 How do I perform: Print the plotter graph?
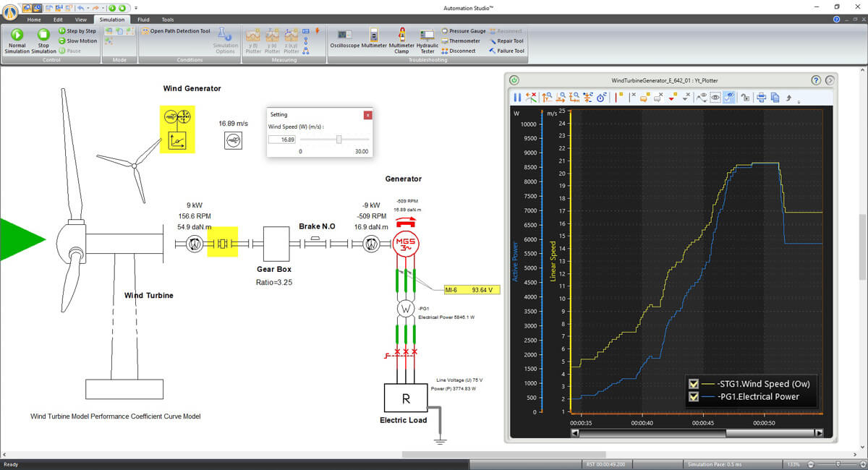tap(762, 98)
